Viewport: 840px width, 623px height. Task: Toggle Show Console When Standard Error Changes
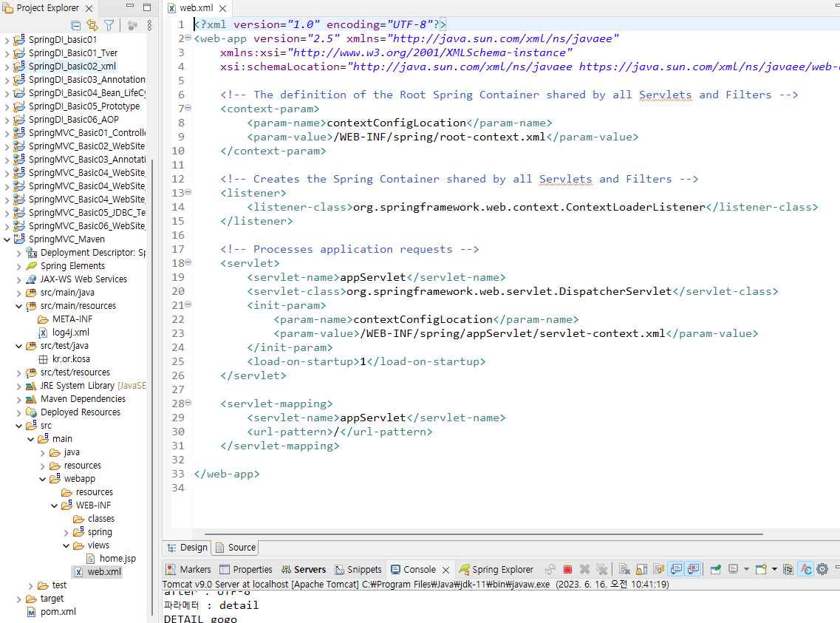693,570
